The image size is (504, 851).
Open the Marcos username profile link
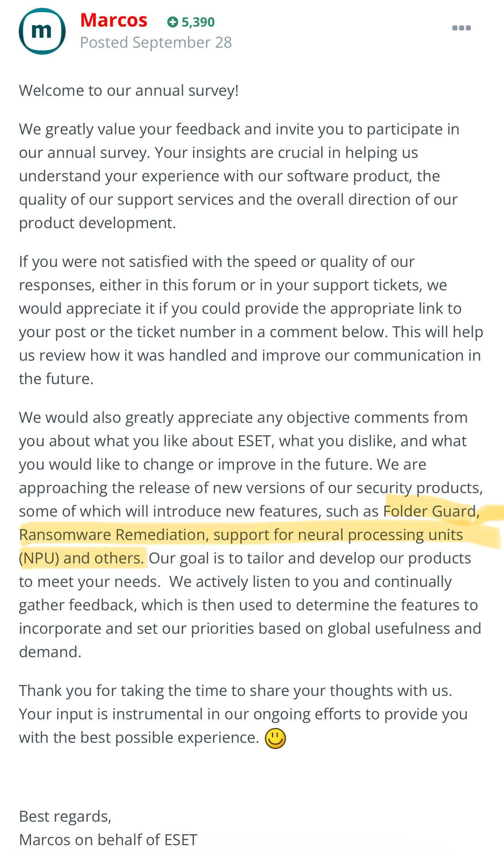tap(114, 20)
